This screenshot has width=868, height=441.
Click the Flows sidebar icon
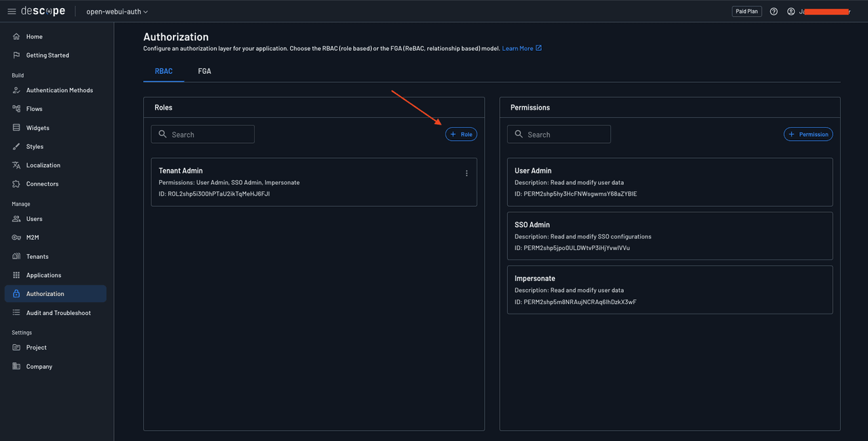[16, 108]
